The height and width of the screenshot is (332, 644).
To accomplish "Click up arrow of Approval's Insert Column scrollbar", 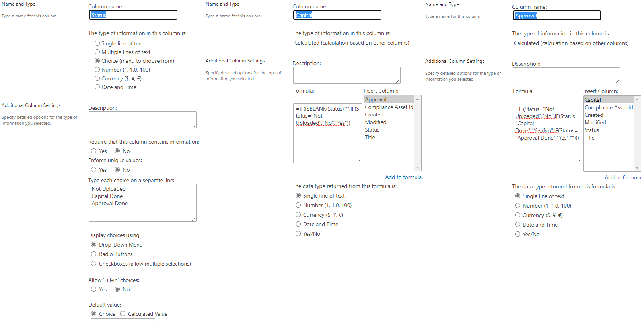I will 637,99.
